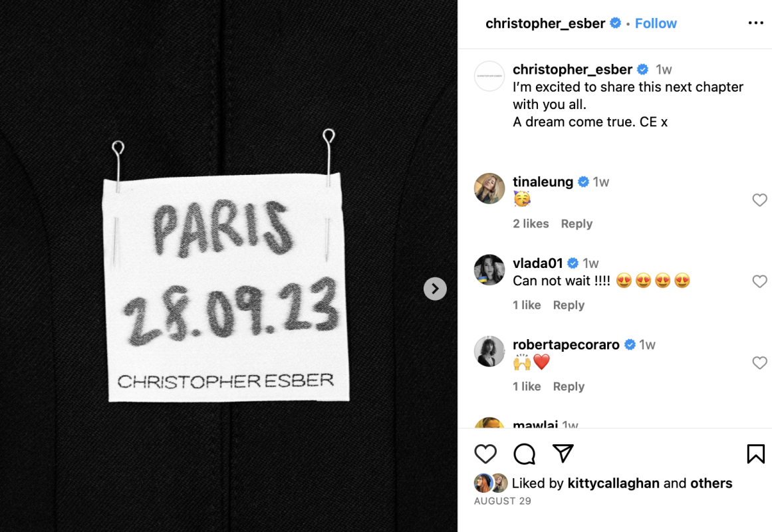The image size is (772, 532).
Task: Share post via paper plane icon
Action: coord(563,453)
